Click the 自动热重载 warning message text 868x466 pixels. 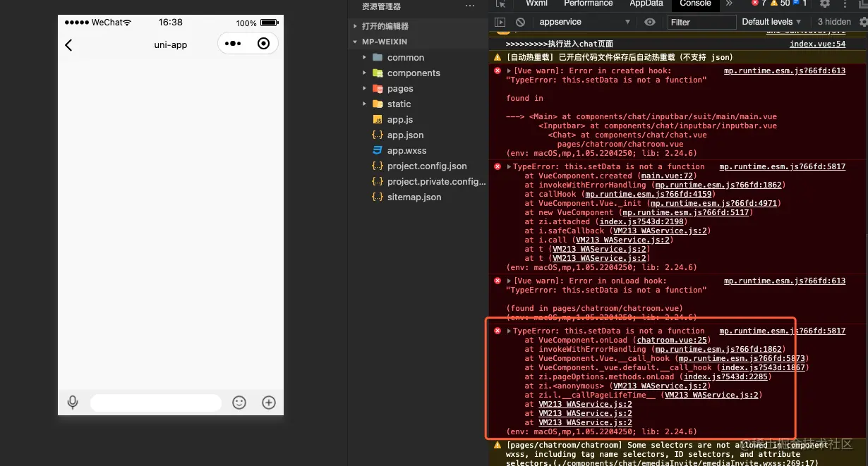click(620, 57)
